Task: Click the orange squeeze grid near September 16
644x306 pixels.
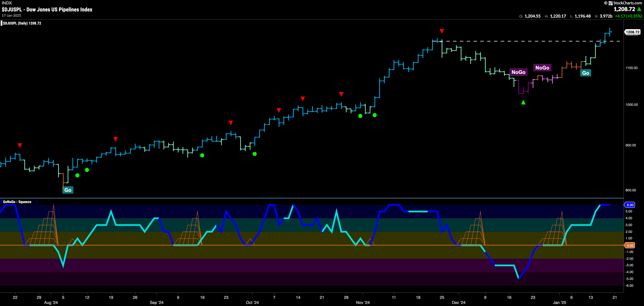Action: tap(188, 228)
